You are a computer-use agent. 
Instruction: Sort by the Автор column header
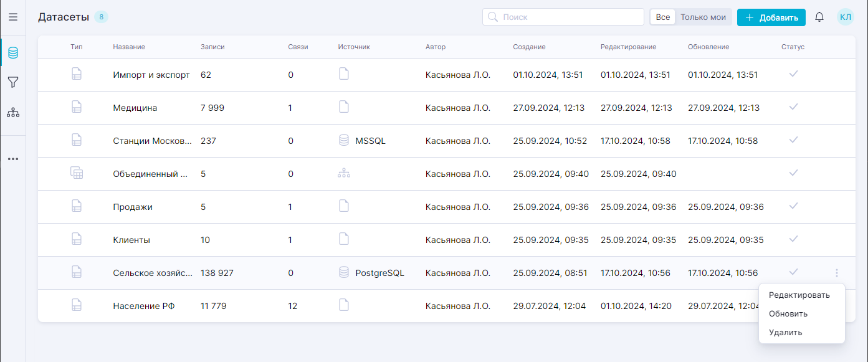click(x=436, y=47)
